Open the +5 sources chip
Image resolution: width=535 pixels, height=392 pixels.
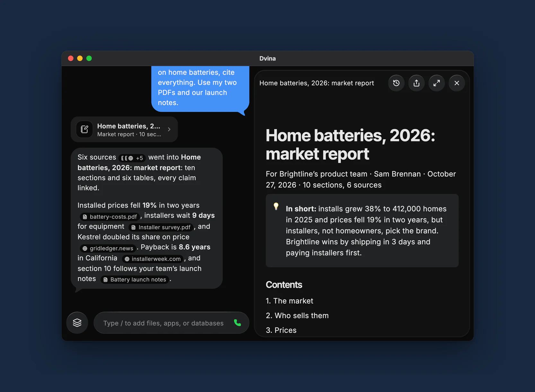pyautogui.click(x=132, y=158)
